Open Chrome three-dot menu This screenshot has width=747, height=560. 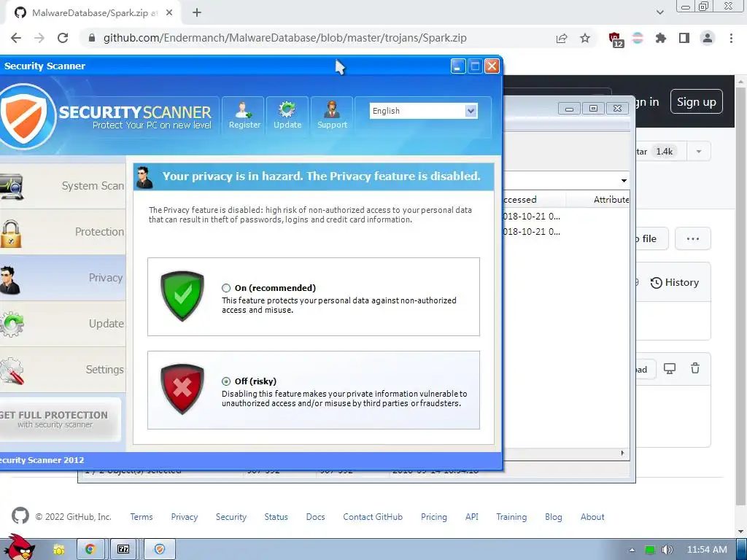(731, 38)
